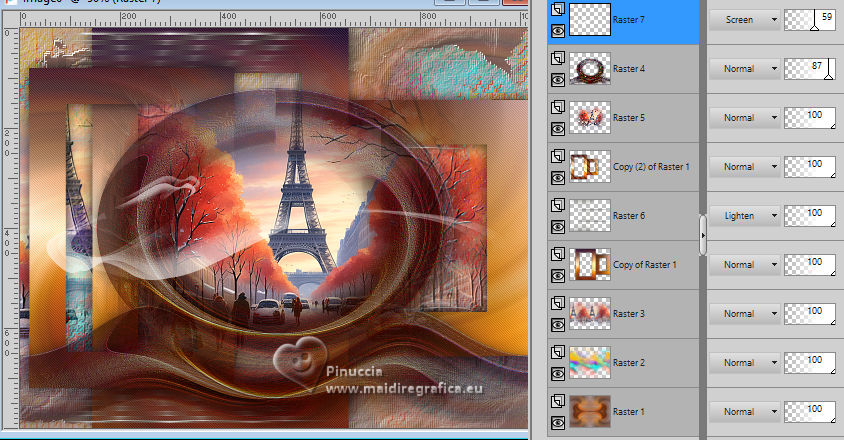
Task: Toggle visibility of Copy of Raster 1
Action: coord(558,276)
